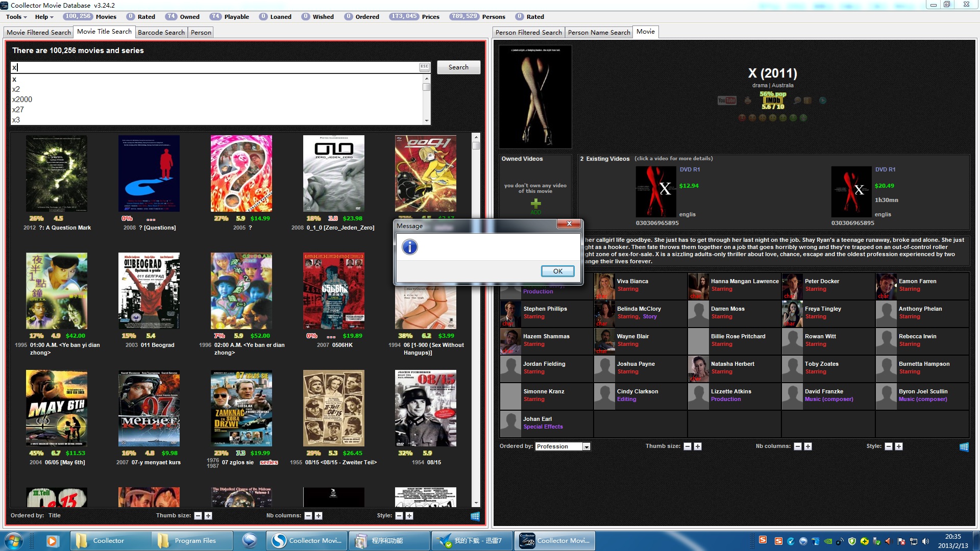The width and height of the screenshot is (980, 551).
Task: Open movie poster for 011 Beograd
Action: pos(149,291)
